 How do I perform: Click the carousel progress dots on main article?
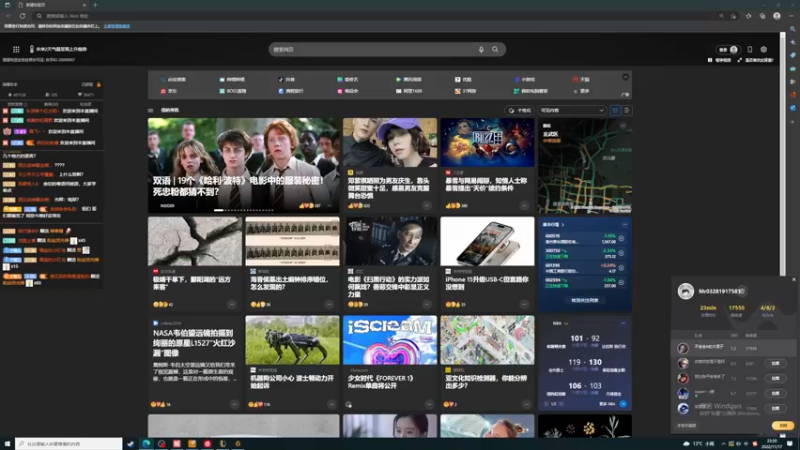tap(244, 210)
